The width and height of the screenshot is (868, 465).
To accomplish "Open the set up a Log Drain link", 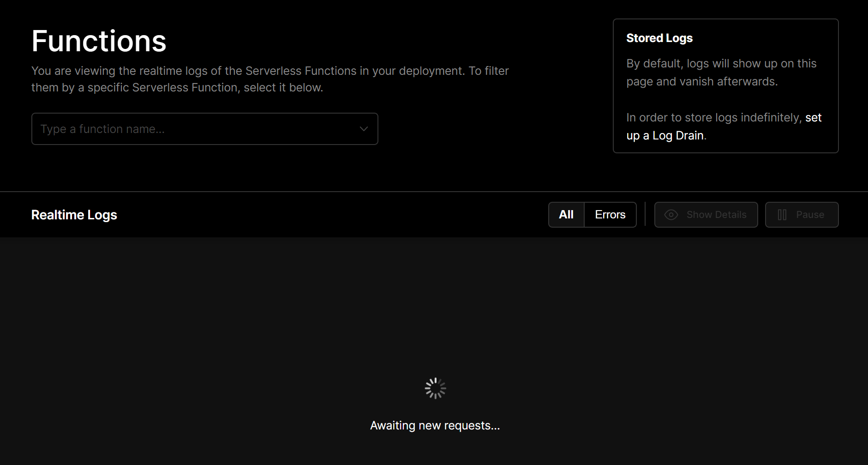I will (724, 127).
